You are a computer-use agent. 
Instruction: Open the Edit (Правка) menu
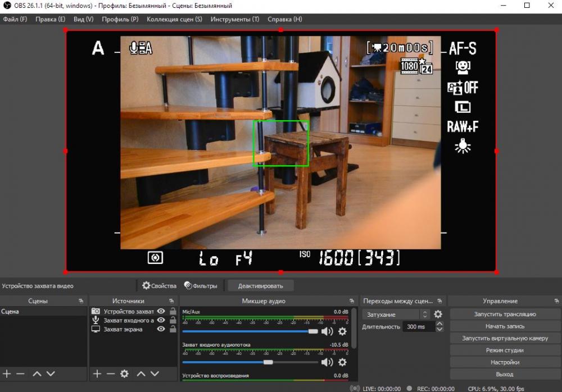(50, 19)
